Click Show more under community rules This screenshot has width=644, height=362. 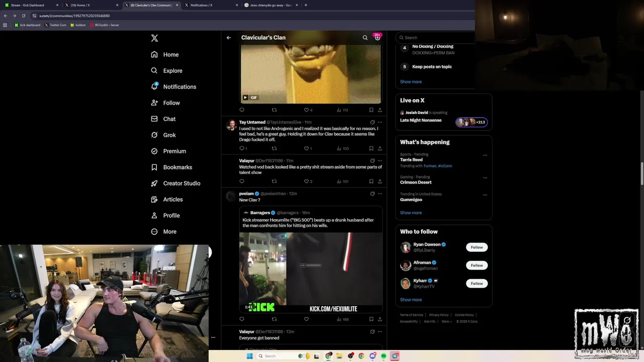[x=411, y=81]
